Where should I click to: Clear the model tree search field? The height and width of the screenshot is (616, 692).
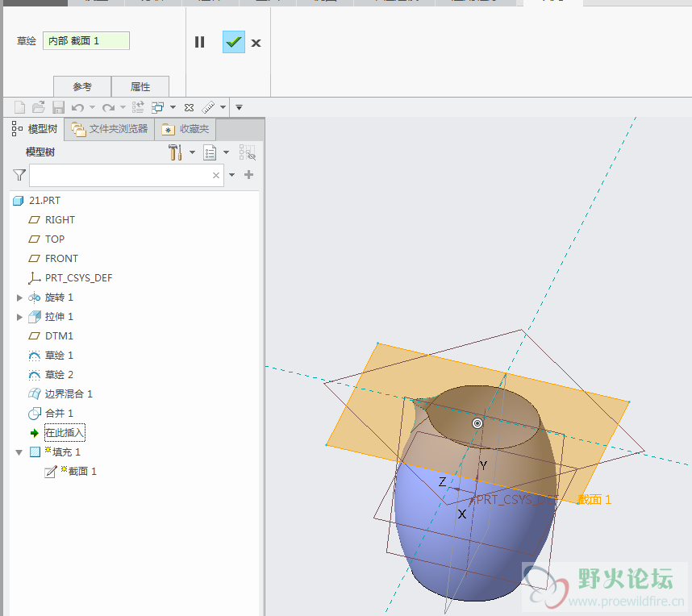[x=216, y=175]
